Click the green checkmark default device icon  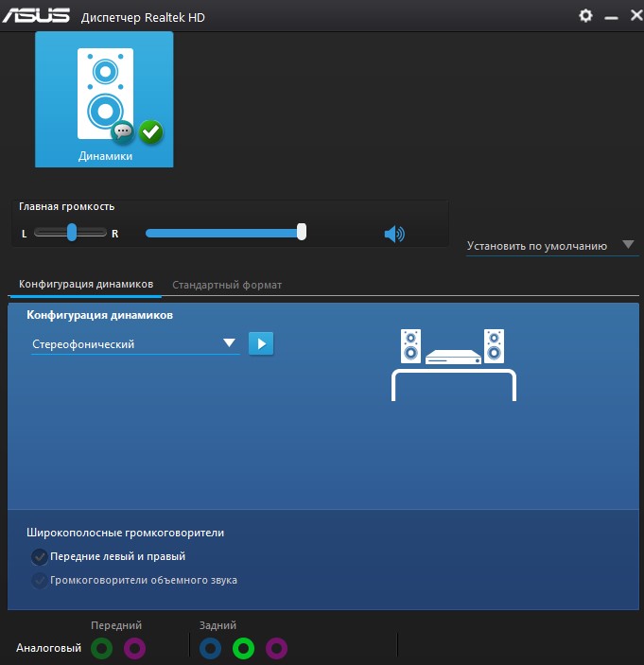pos(150,131)
